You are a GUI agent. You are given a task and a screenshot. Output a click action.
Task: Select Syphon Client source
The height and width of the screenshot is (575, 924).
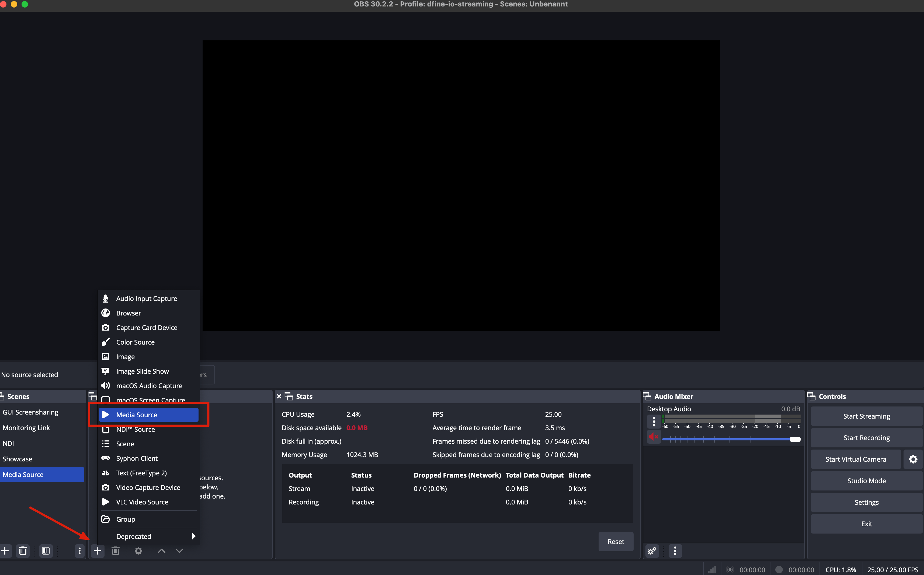(148, 458)
